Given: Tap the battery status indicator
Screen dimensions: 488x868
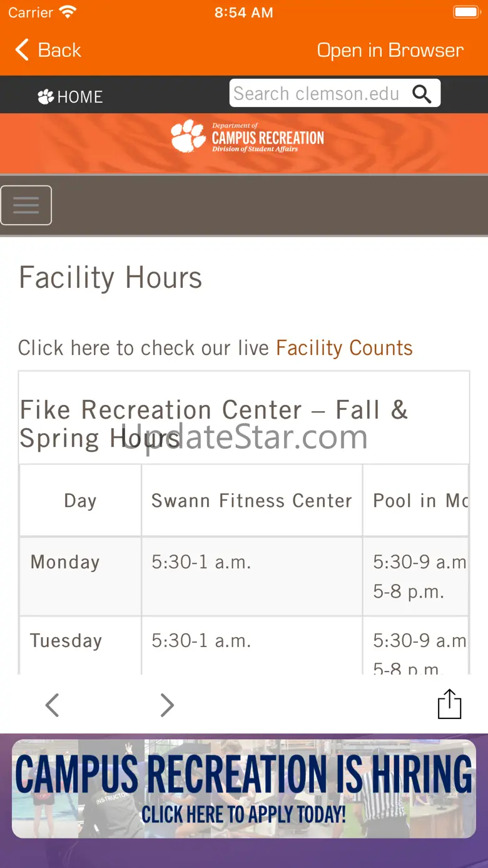Looking at the screenshot, I should 466,12.
